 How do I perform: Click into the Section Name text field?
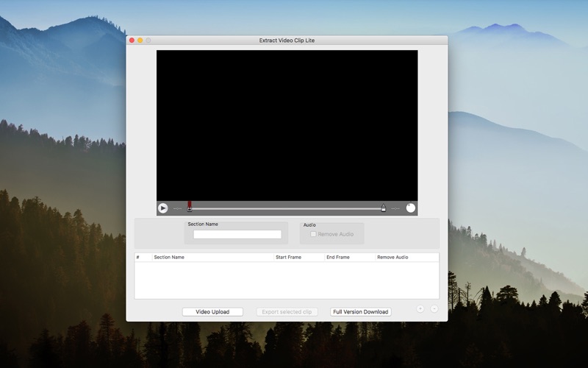[237, 235]
